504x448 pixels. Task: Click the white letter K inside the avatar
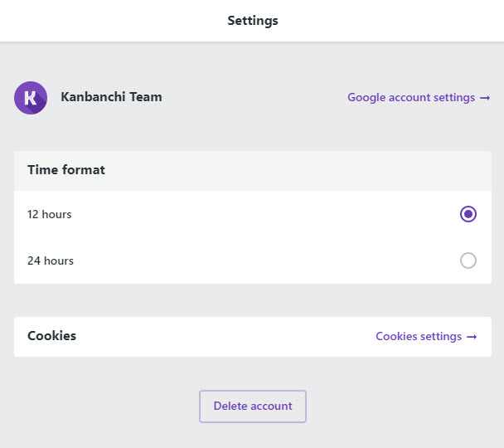click(x=30, y=98)
